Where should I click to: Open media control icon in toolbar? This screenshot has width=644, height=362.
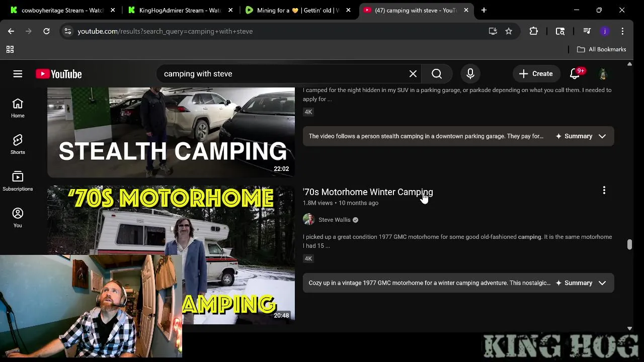587,31
